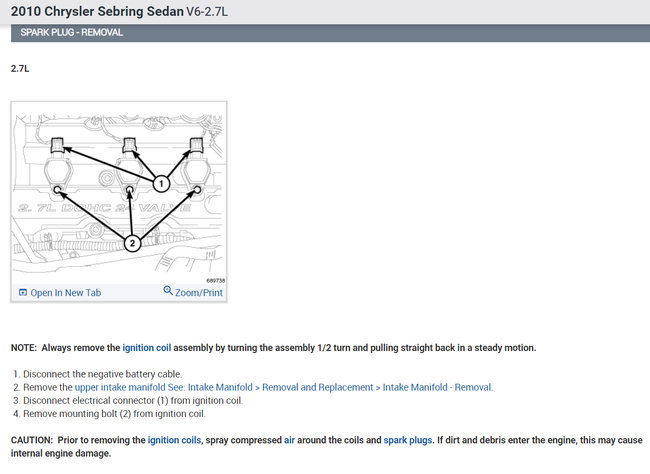This screenshot has width=650, height=474.
Task: Click the Zoom/Print magnifier icon
Action: tap(168, 292)
